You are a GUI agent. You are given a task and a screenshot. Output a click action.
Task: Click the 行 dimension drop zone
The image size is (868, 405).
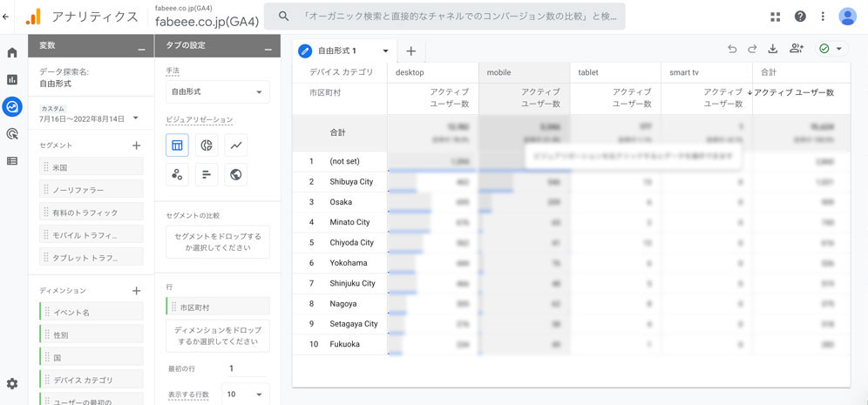(x=218, y=336)
